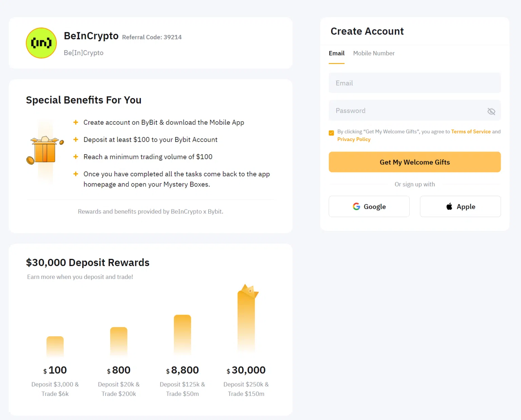Switch to the Mobile Number tab
This screenshot has width=521, height=420.
click(x=374, y=53)
